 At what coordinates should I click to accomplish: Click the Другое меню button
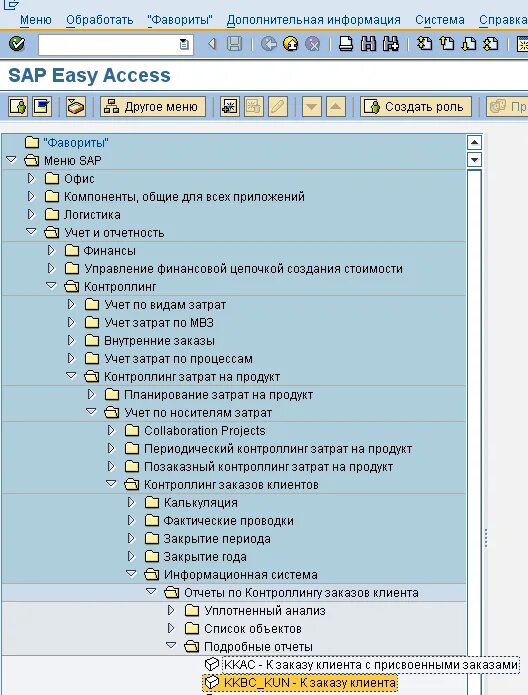(x=153, y=107)
